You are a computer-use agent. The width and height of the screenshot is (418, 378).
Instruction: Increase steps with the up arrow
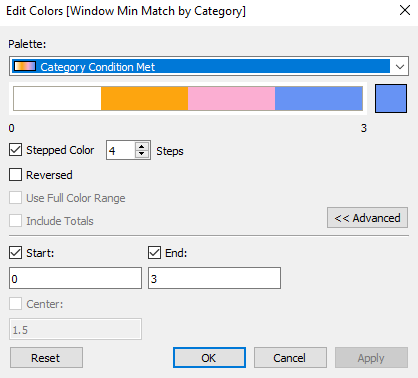(x=142, y=146)
